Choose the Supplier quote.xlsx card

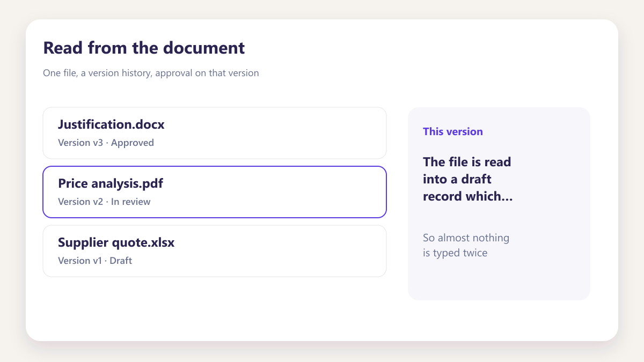pyautogui.click(x=215, y=251)
